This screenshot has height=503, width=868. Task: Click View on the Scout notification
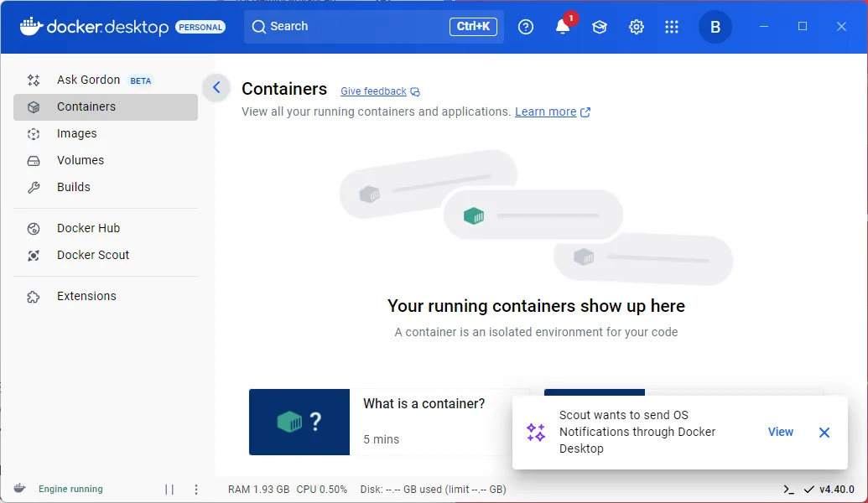click(x=781, y=433)
